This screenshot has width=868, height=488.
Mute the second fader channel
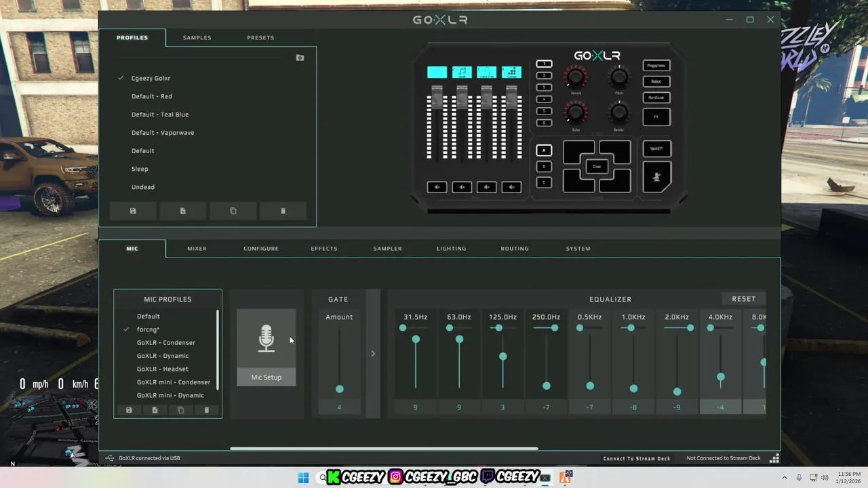pos(462,187)
